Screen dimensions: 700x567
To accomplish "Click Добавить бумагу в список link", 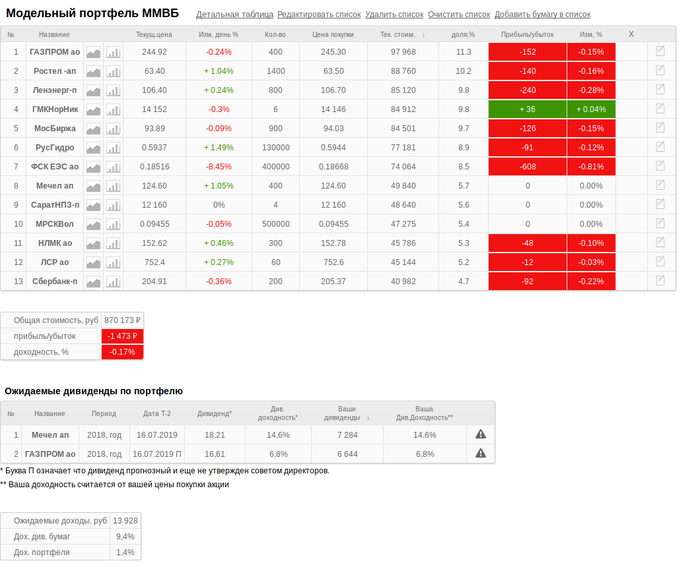I will 542,15.
